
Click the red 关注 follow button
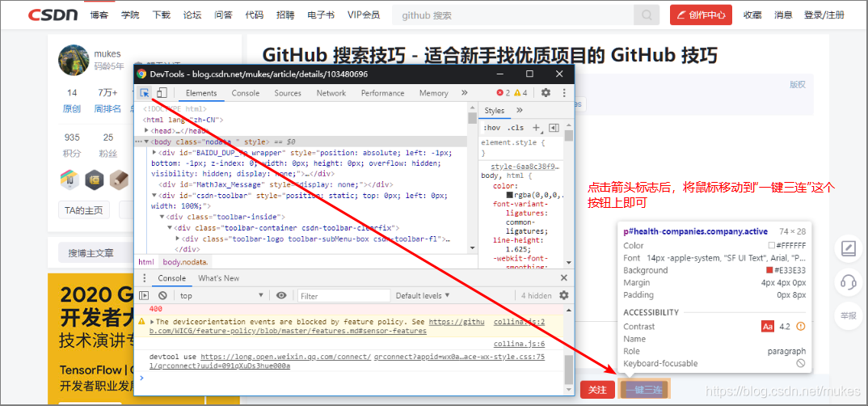(597, 389)
